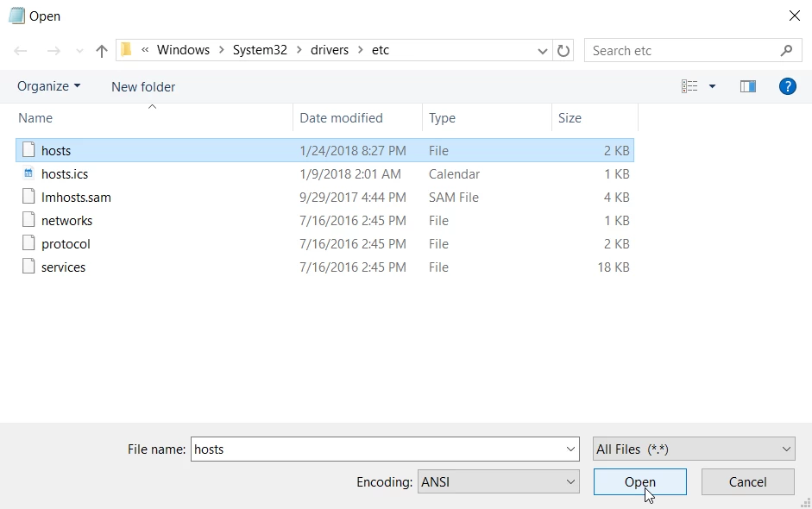Click the Change your view icon

[x=690, y=86]
